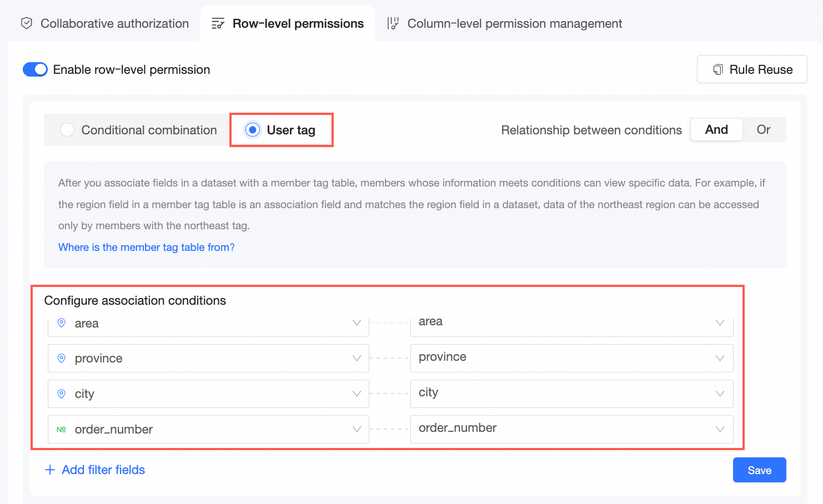Image resolution: width=823 pixels, height=504 pixels.
Task: Set condition relationship to Or
Action: [763, 130]
